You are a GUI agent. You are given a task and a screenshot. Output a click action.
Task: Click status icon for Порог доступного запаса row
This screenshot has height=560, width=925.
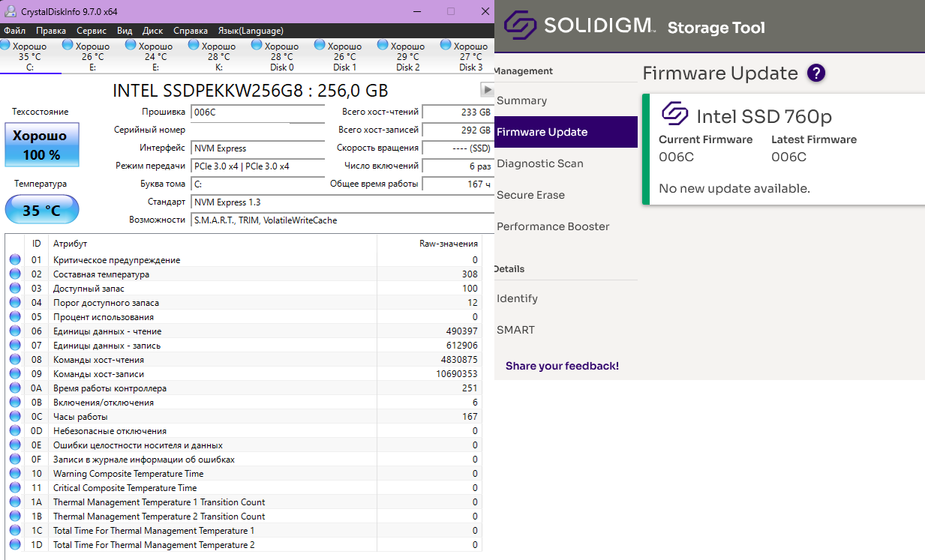[x=15, y=303]
